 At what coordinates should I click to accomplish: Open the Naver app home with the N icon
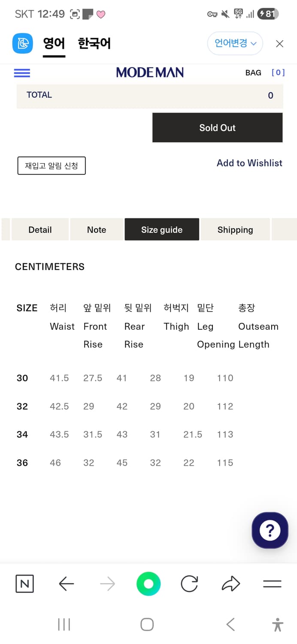coord(24,583)
